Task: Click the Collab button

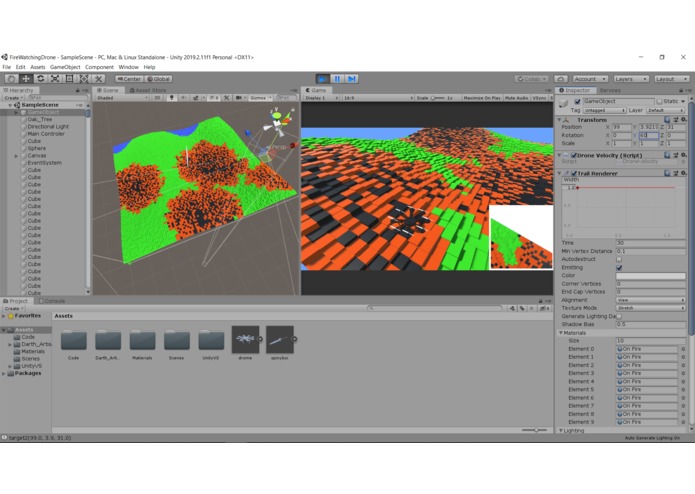Action: [531, 79]
